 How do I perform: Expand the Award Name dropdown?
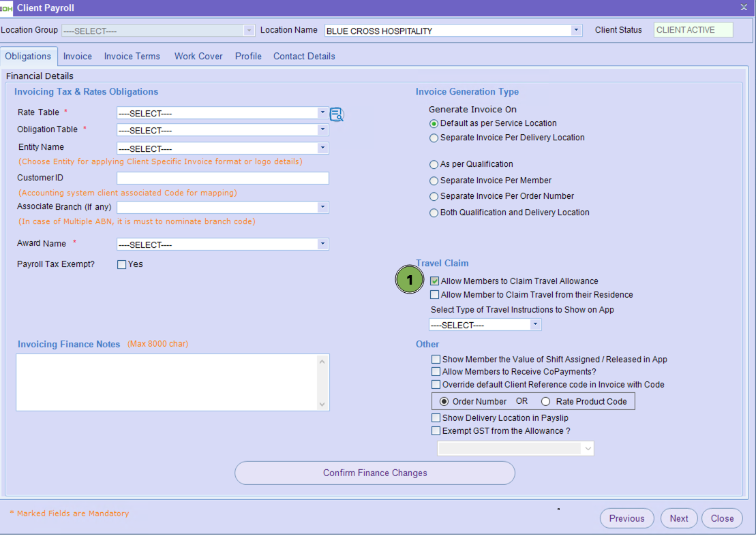tap(322, 245)
